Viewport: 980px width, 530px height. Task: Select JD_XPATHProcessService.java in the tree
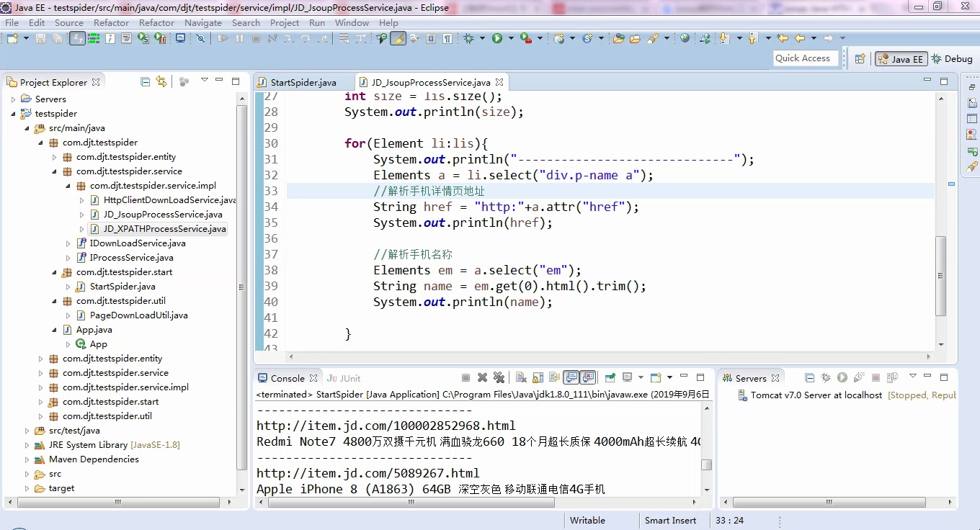point(164,229)
